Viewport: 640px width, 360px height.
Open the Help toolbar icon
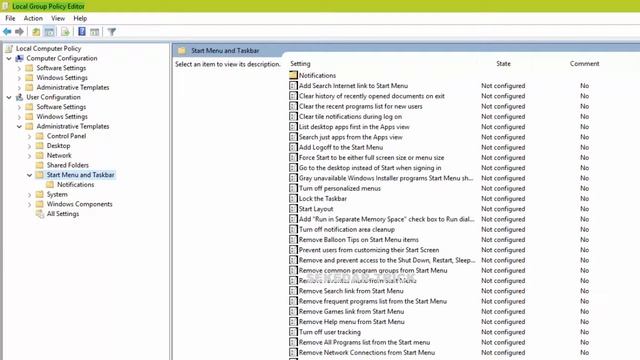tap(82, 31)
